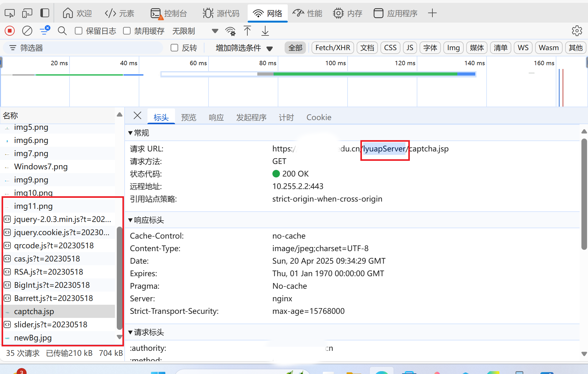Enable the 保留日志 checkbox
The width and height of the screenshot is (588, 374).
coord(78,31)
